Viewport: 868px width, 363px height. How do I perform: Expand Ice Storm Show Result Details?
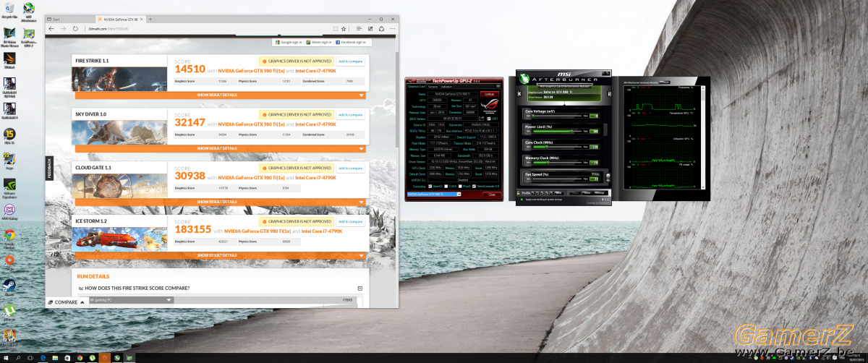[x=221, y=255]
